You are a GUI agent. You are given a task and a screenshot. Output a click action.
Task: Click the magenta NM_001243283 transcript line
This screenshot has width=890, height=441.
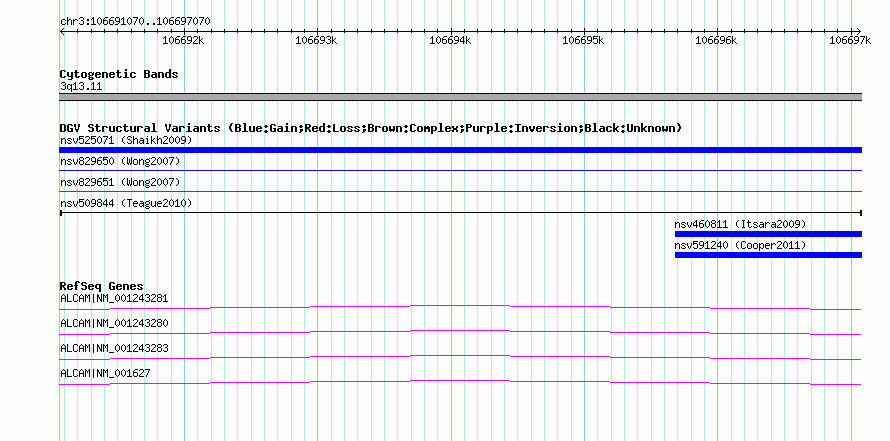click(x=460, y=358)
